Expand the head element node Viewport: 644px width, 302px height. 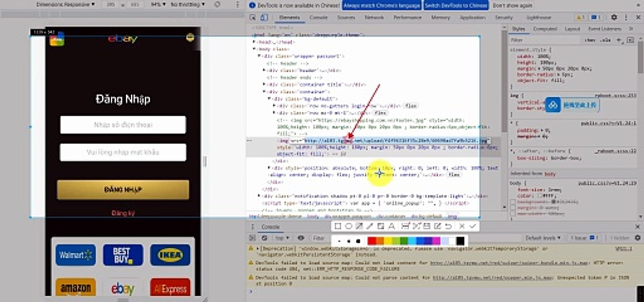click(x=254, y=42)
